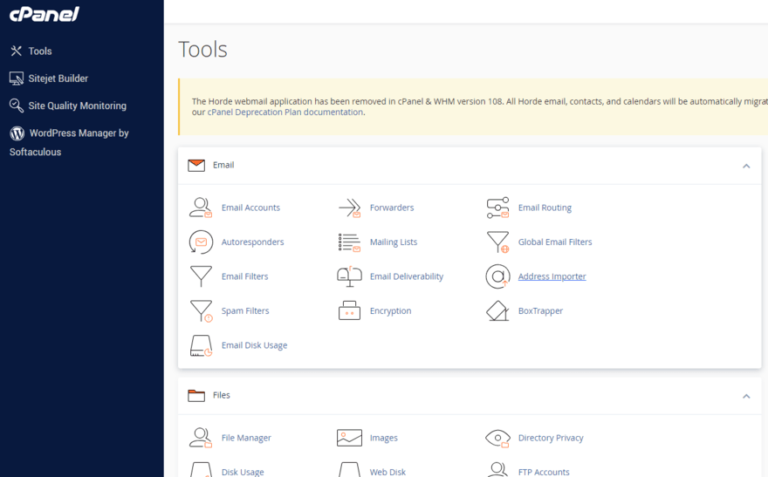Open the File Manager icon
This screenshot has width=768, height=477.
(x=201, y=438)
